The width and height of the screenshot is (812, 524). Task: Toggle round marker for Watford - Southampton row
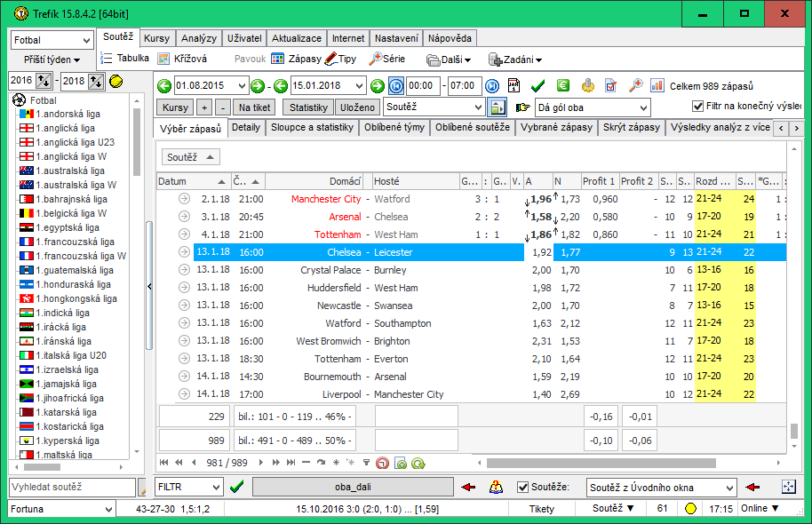click(184, 323)
